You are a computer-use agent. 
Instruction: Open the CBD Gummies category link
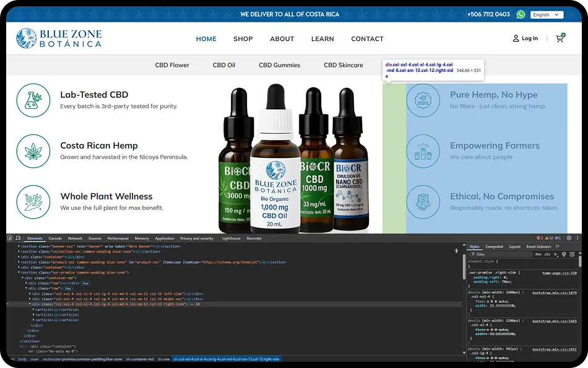[279, 65]
